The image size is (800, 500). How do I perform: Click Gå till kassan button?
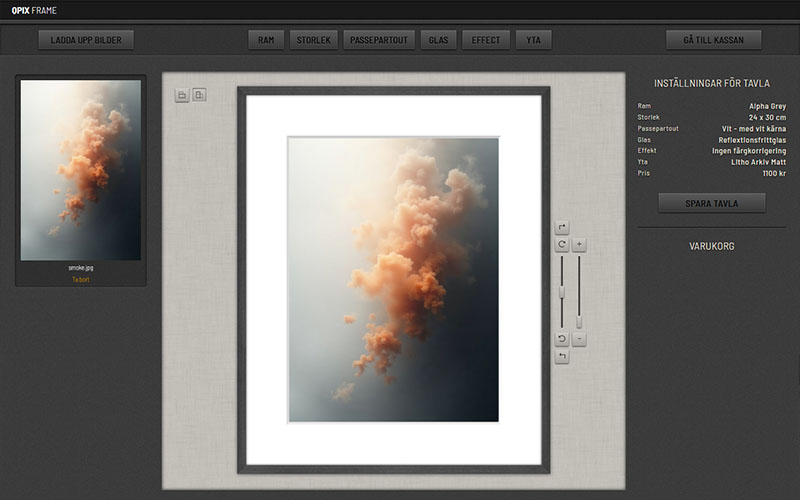pos(713,40)
